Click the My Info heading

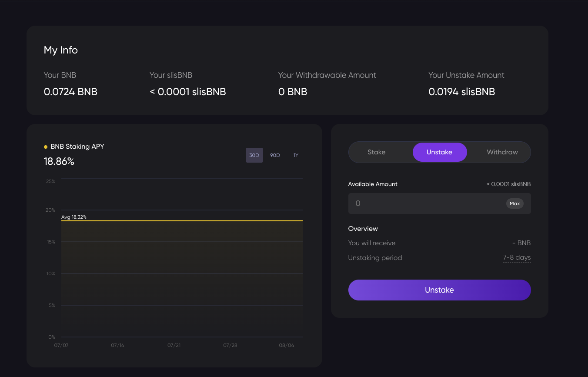click(x=61, y=50)
